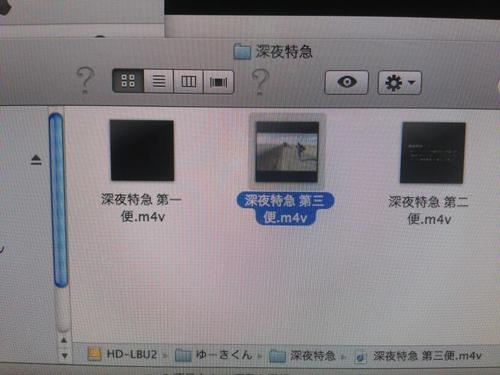Switch to Cover Flow view

tap(219, 82)
